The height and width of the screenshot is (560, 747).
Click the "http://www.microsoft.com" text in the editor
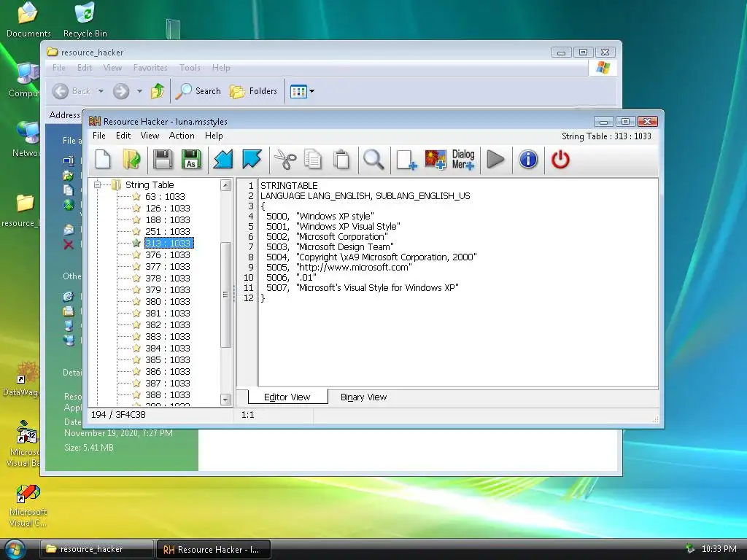point(354,267)
